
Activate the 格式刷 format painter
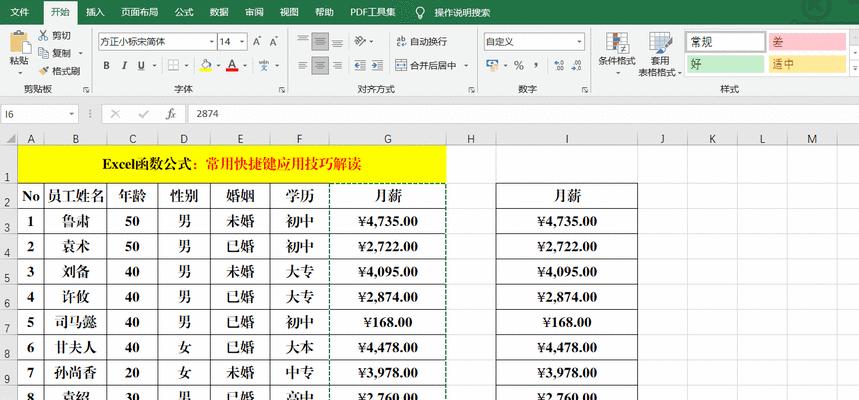(x=59, y=71)
